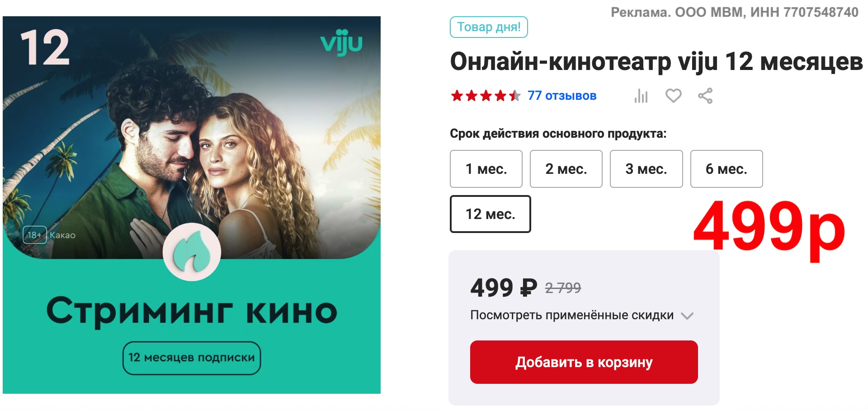Click the Товар дня! badge
The height and width of the screenshot is (410, 868).
(489, 27)
